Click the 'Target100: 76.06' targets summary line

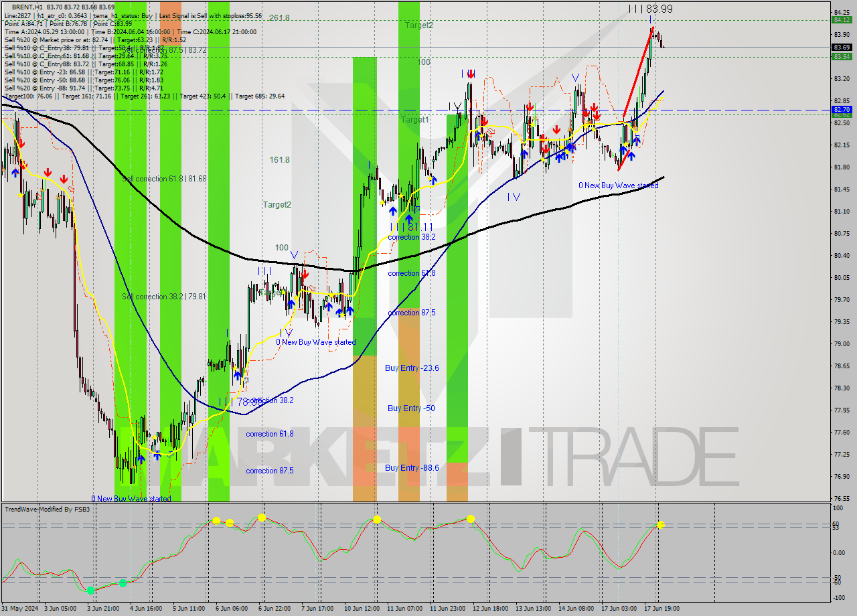(144, 96)
